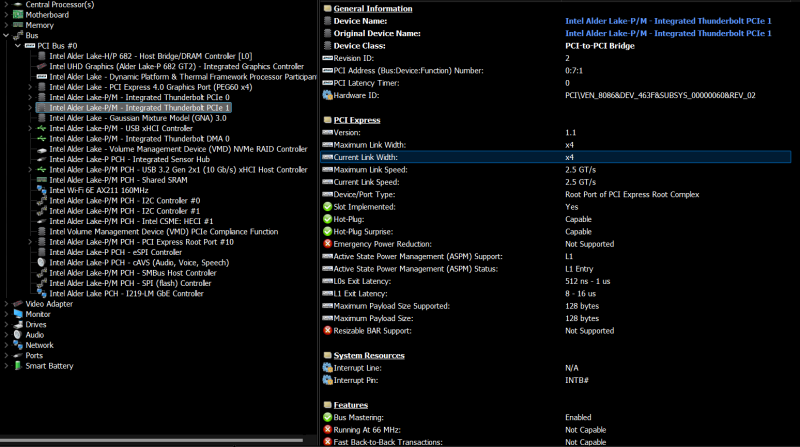Screen dimensions: 800x447
Task: Click the Wi-Fi 6E AX211 network icon
Action: 42,190
